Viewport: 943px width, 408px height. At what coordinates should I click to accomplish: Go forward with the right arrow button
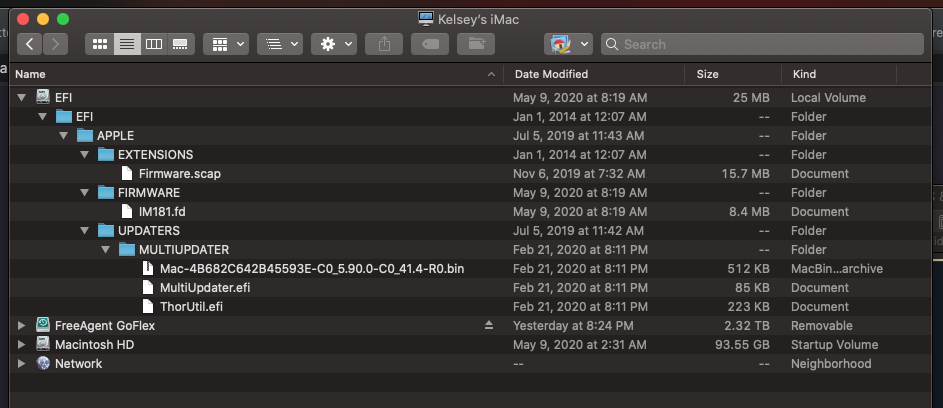(55, 44)
